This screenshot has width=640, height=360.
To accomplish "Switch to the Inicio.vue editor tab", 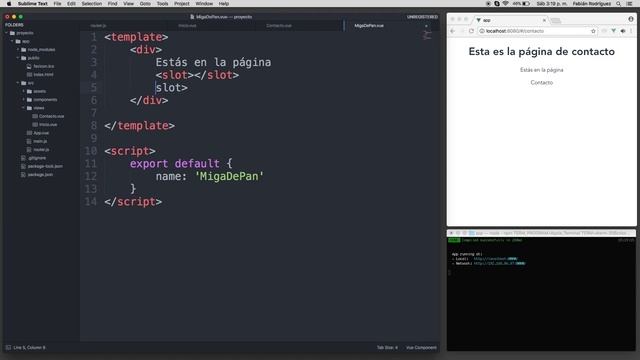I will pyautogui.click(x=187, y=26).
